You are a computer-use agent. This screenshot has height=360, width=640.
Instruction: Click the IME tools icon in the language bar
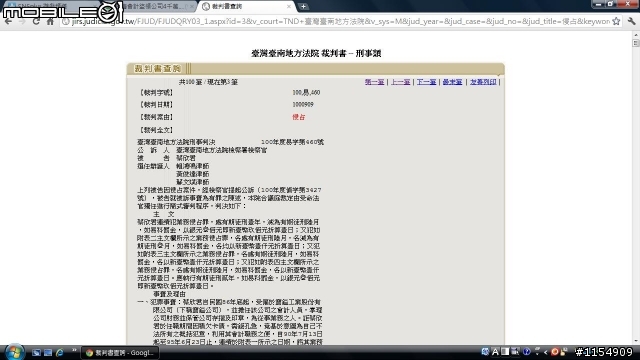coord(516,352)
